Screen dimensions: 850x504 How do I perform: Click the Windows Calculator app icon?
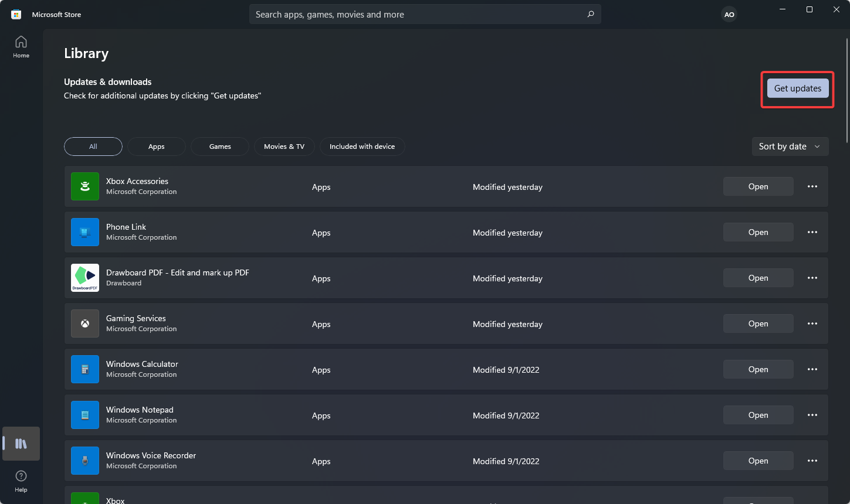coord(85,369)
